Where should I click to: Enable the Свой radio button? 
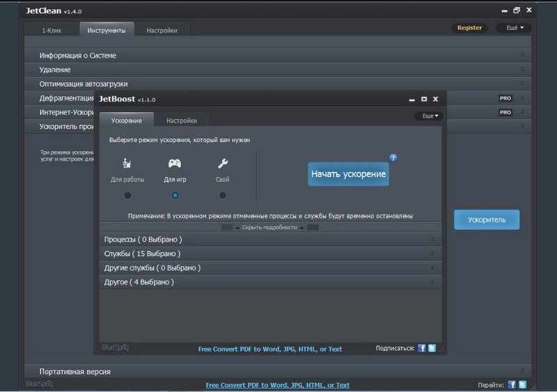coord(222,195)
